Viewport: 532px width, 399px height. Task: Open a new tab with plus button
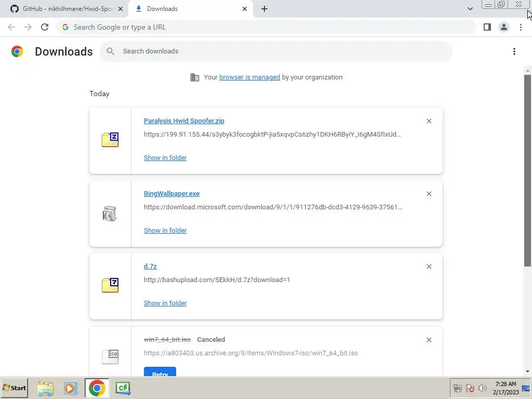264,9
